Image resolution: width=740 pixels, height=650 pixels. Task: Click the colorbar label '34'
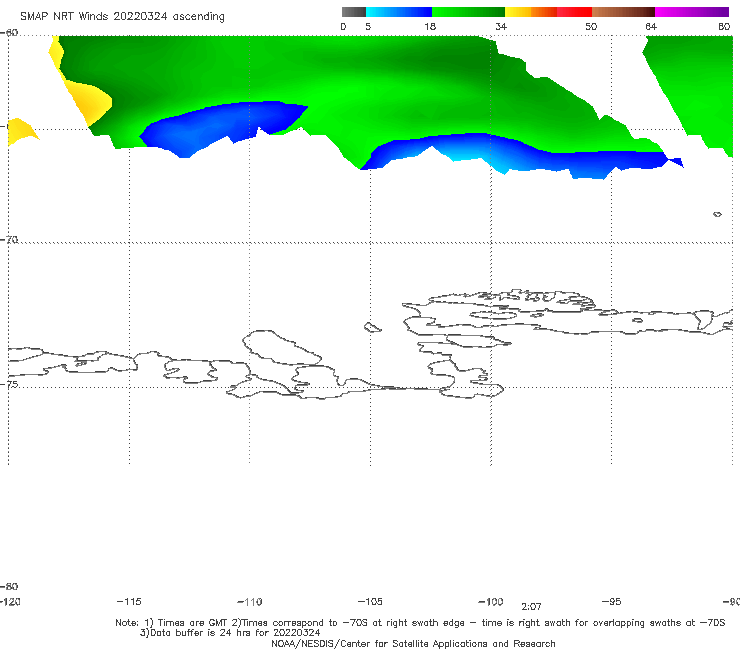click(501, 27)
